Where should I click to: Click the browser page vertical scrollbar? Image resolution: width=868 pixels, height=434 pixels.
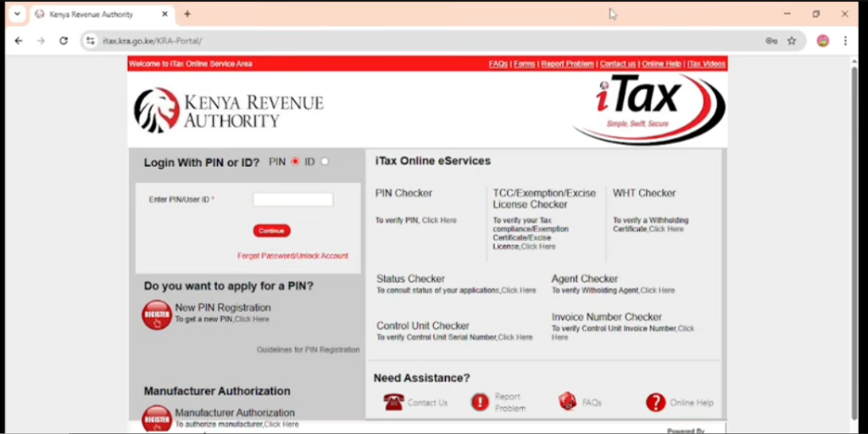pyautogui.click(x=854, y=243)
